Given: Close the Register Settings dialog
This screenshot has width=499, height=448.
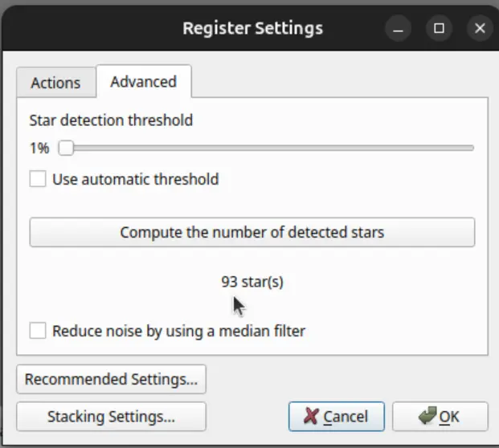Looking at the screenshot, I should (x=480, y=29).
